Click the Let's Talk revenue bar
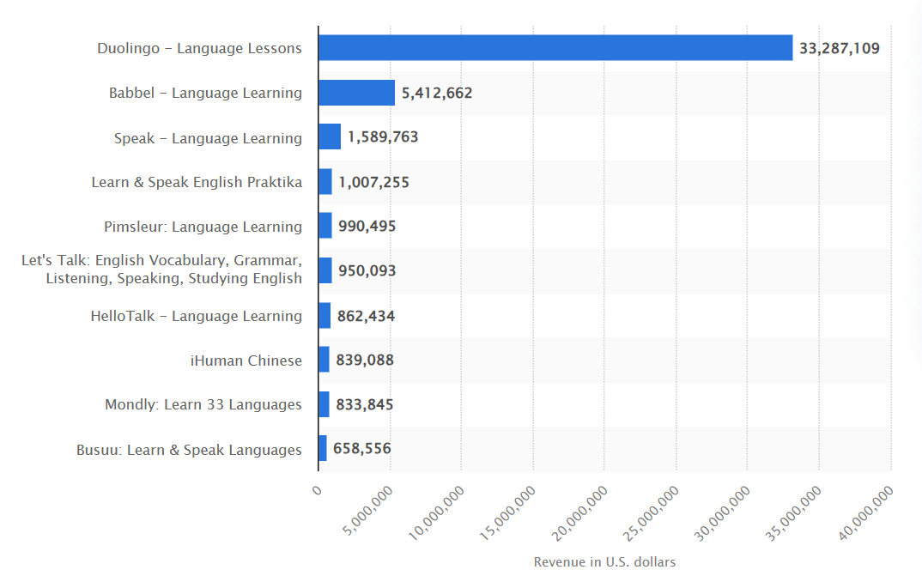This screenshot has width=922, height=588. pos(325,270)
